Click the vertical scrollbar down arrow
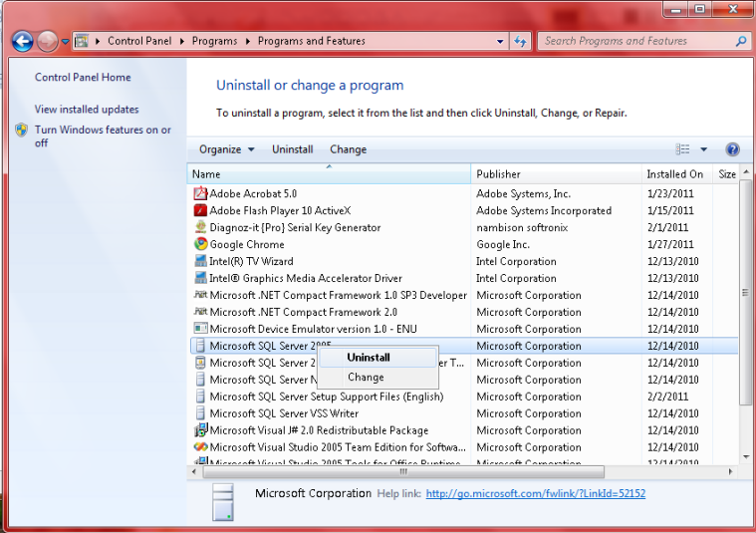Viewport: 756px width, 533px height. (745, 457)
